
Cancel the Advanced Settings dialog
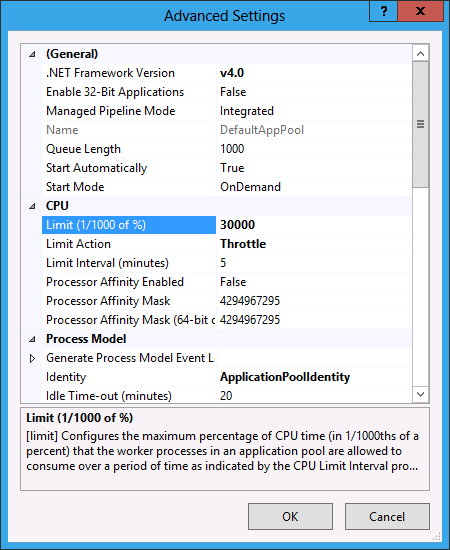click(x=387, y=517)
